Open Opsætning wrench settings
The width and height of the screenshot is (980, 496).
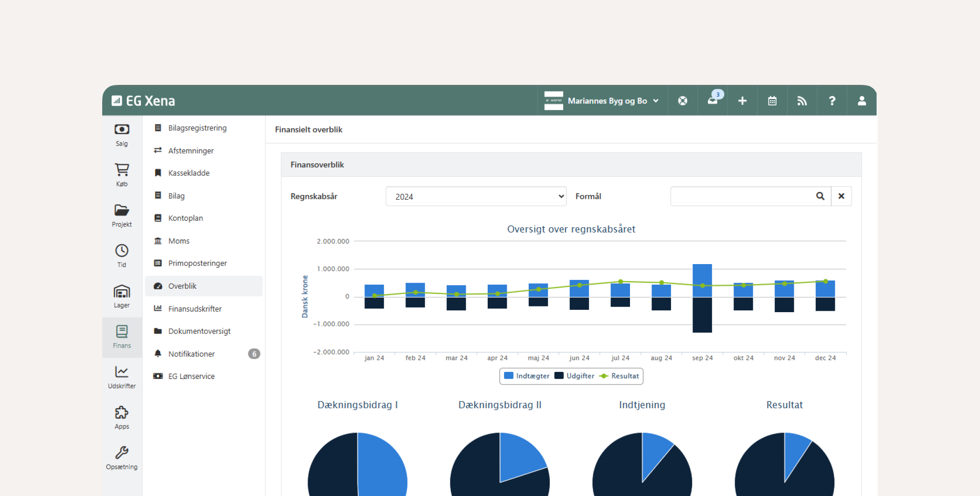(122, 458)
